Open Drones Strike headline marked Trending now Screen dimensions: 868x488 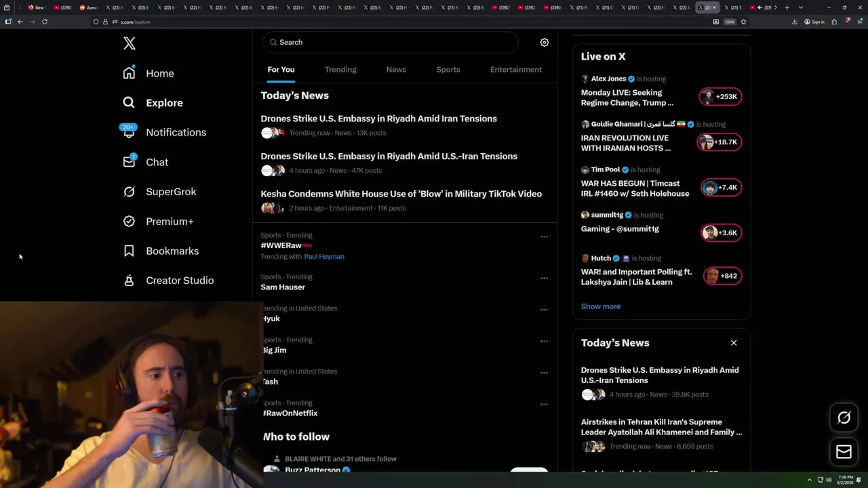pyautogui.click(x=379, y=119)
